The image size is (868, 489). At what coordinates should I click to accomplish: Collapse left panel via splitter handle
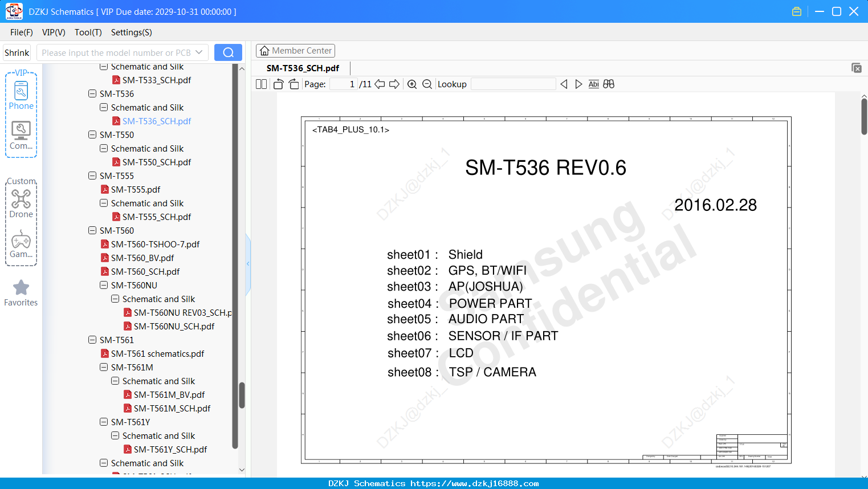pos(248,263)
